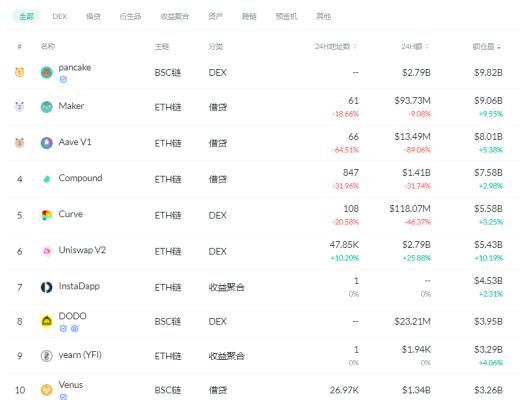Click the rank number 4 cell
Viewport: 520px width, 400px height.
click(x=20, y=179)
